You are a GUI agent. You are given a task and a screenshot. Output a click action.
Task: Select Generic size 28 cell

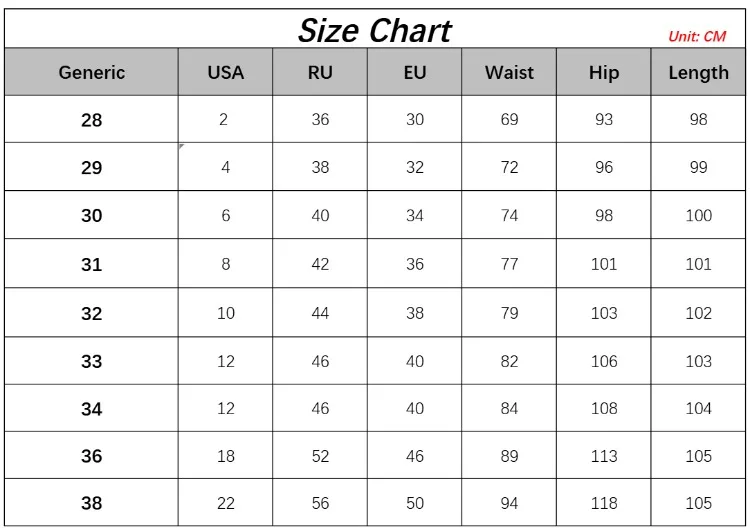coord(91,119)
